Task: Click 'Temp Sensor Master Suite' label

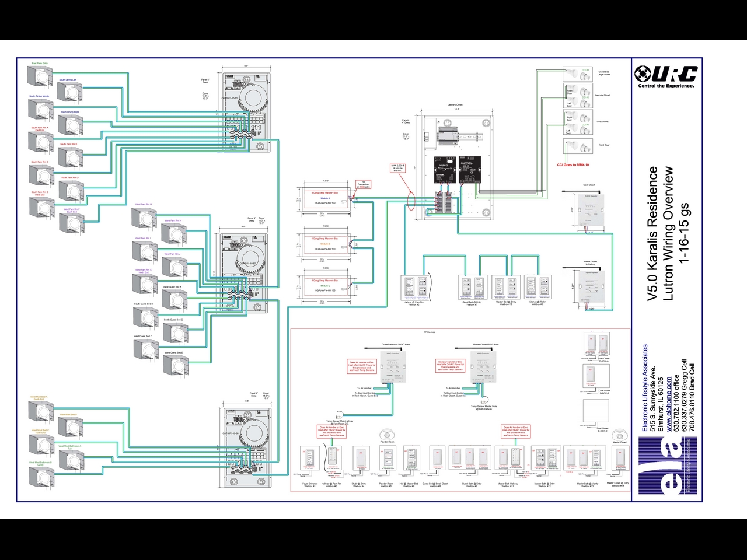Action: [x=484, y=407]
